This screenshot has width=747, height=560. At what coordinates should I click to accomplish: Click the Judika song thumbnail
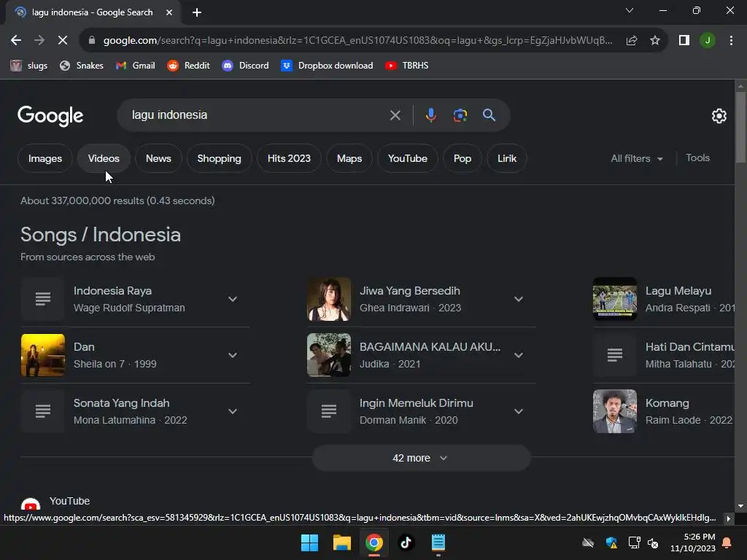[329, 355]
